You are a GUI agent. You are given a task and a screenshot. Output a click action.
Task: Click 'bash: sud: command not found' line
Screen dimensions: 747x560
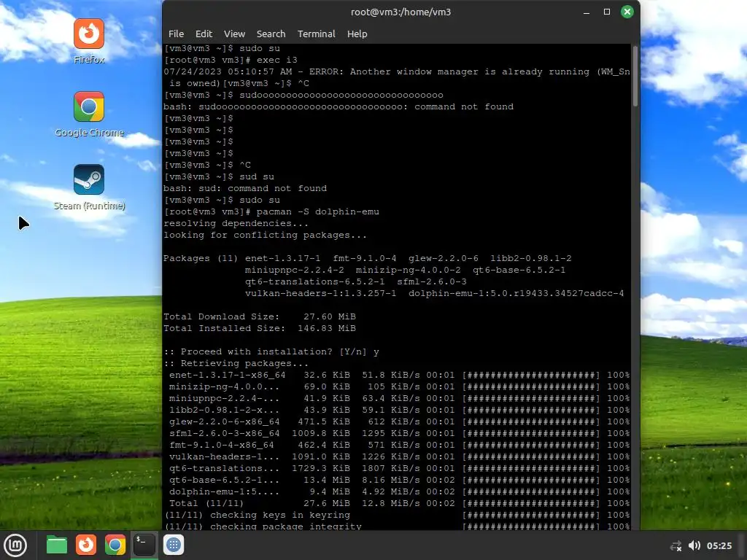(245, 188)
